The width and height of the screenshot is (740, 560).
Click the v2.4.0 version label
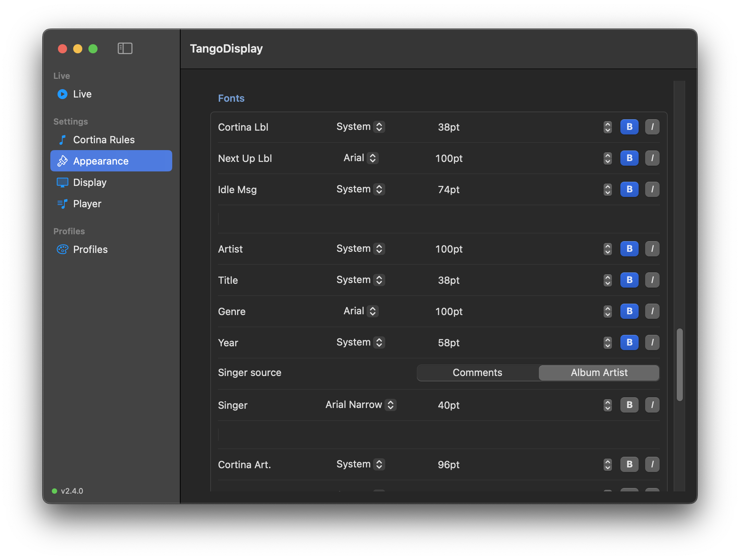point(72,491)
